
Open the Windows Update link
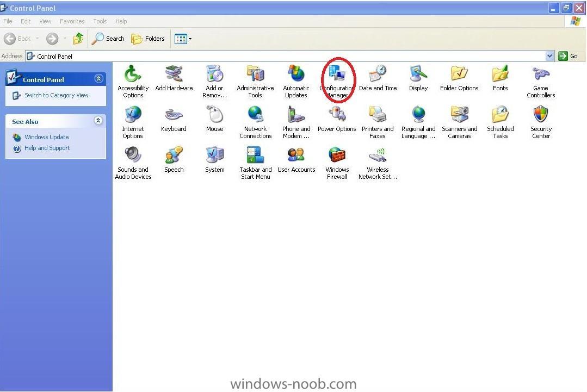click(46, 137)
